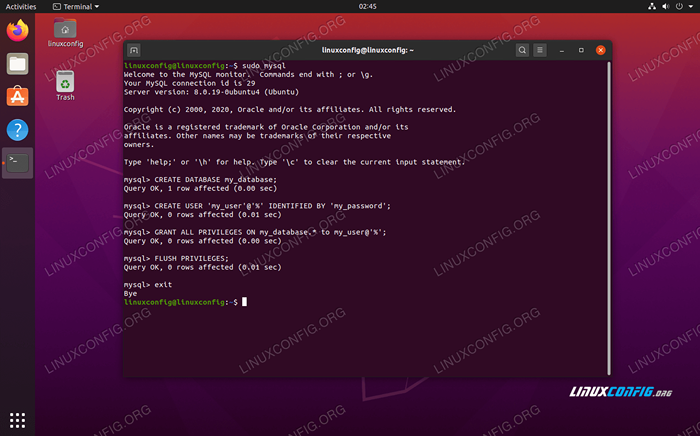Click Activities in the top bar

[21, 6]
